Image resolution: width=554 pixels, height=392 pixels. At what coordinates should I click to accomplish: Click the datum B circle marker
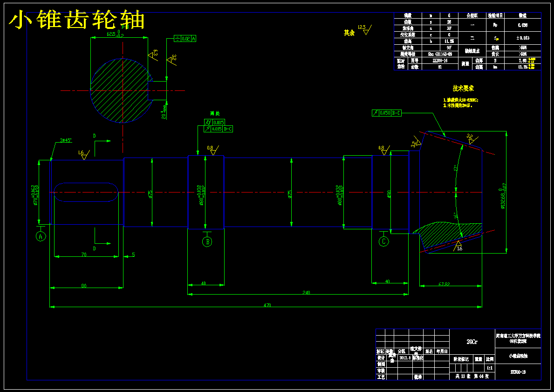tap(207, 242)
